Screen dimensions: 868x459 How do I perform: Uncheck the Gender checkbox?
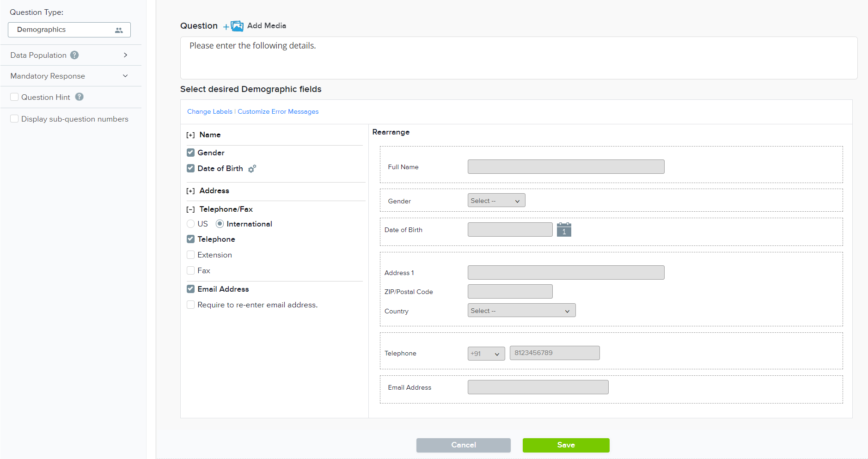click(190, 153)
